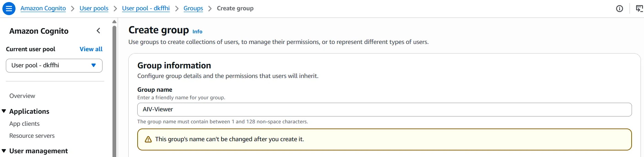Open the hamburger navigation menu
Screen dimensions: 644x157
(x=9, y=8)
